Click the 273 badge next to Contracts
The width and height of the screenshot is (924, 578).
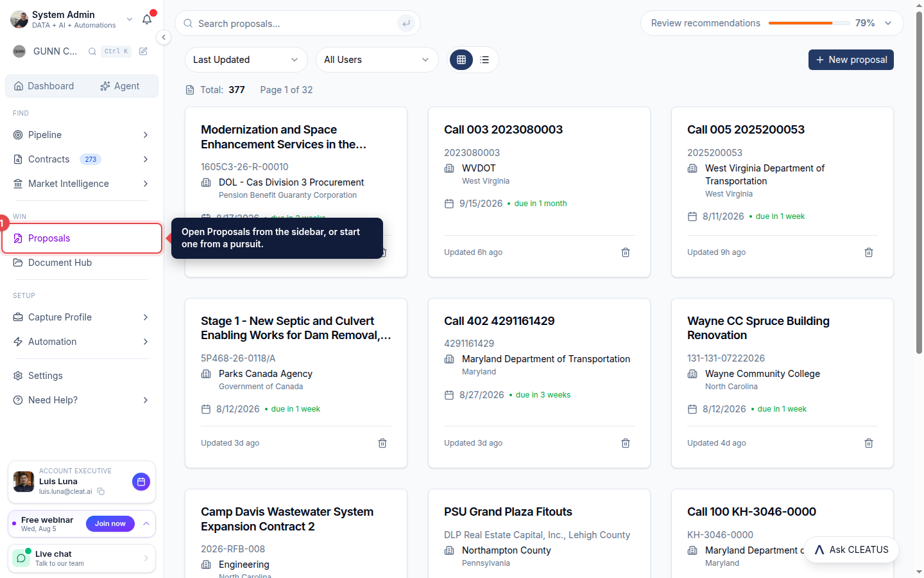click(x=90, y=159)
